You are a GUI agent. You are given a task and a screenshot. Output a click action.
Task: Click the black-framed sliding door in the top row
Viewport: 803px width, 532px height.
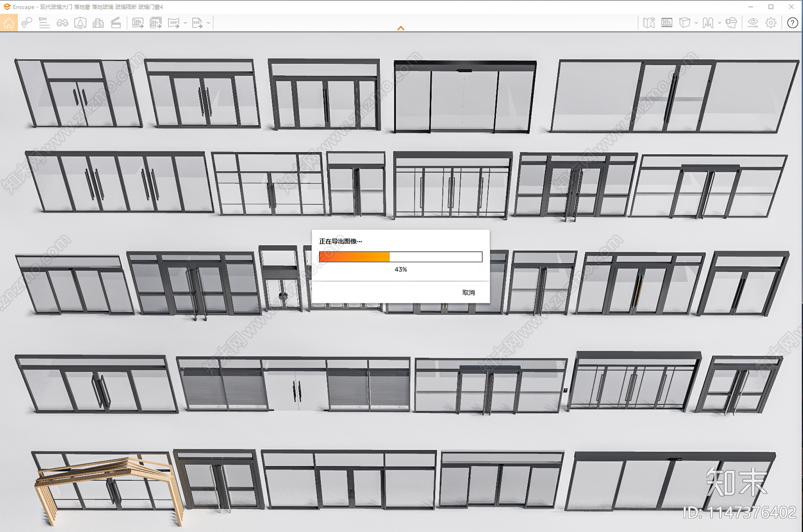465,96
